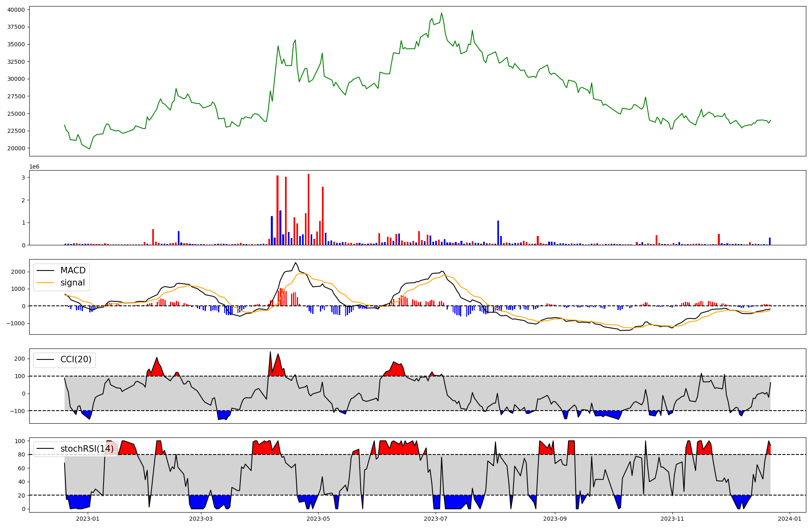The height and width of the screenshot is (528, 812).
Task: Click the 20000 price axis label
Action: [16, 148]
